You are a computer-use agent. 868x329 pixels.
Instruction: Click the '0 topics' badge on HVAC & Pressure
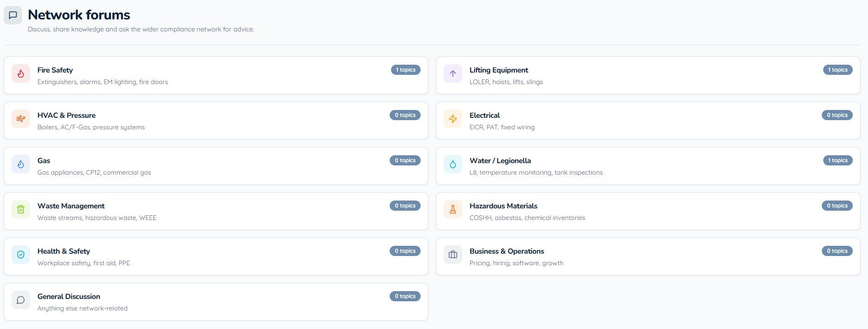[x=405, y=115]
